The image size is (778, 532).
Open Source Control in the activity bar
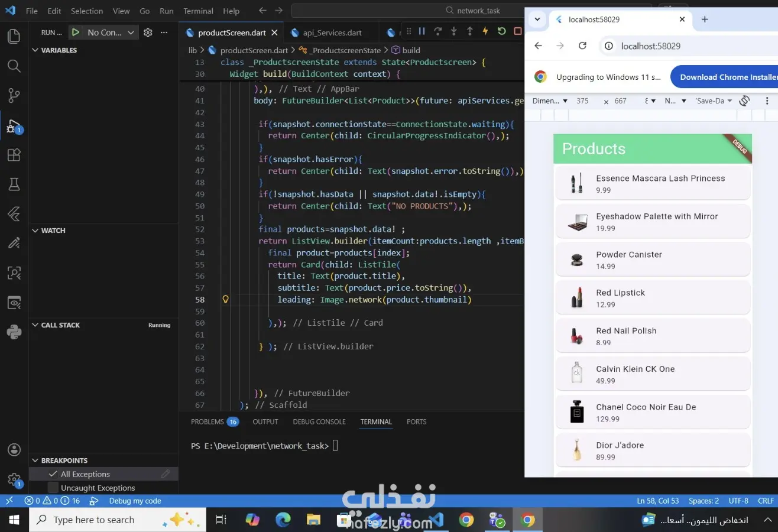coord(14,95)
